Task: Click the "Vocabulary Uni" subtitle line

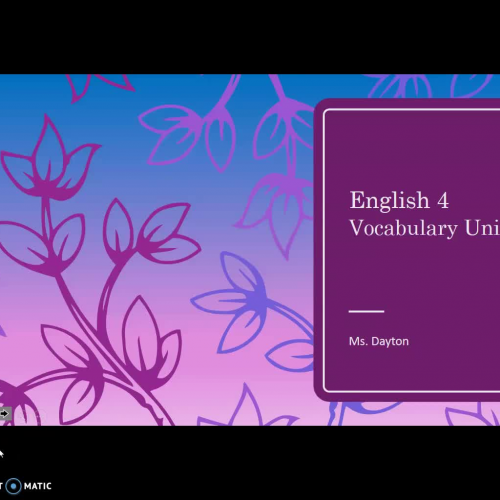Action: 425,228
